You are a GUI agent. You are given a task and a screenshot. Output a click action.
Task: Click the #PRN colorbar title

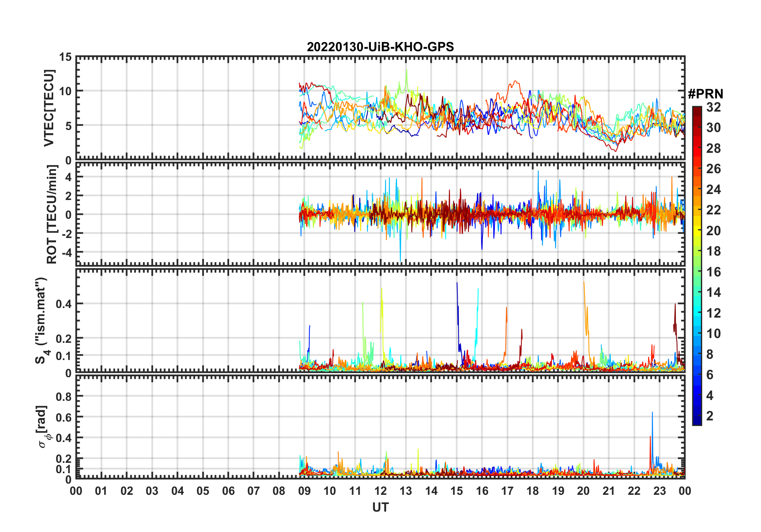click(705, 94)
